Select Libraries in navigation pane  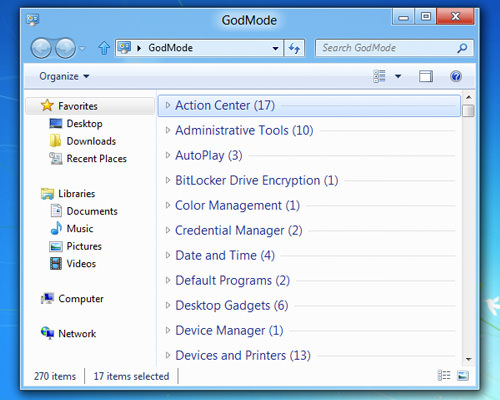[77, 194]
